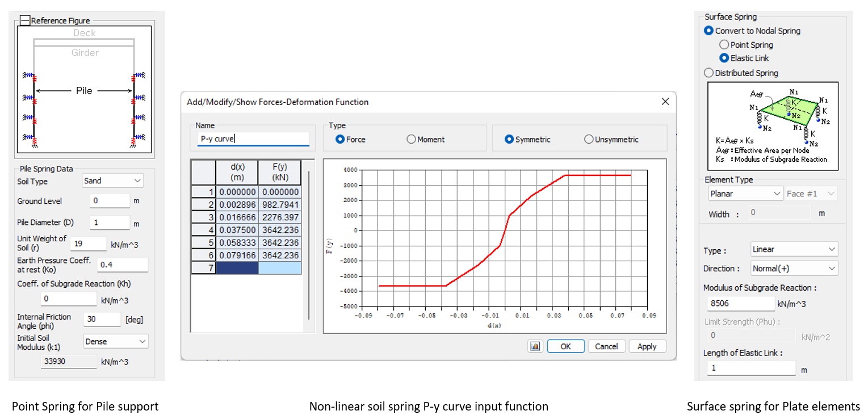The height and width of the screenshot is (419, 868).
Task: Cancel the Forces-Deformation Function dialog
Action: (606, 346)
